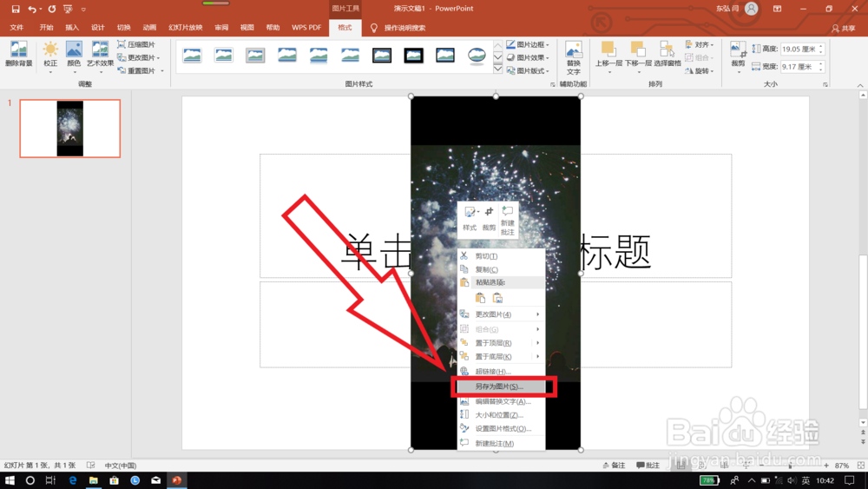Open the Picture Effects (图片效果) dropdown
Viewport: 868px width, 489px height.
click(x=528, y=57)
